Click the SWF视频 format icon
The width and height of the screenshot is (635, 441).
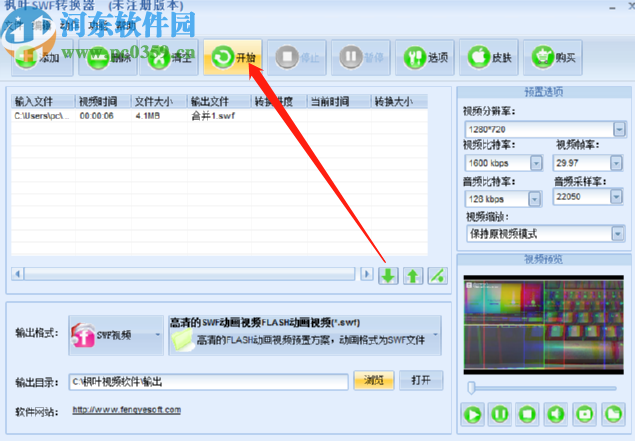click(83, 335)
